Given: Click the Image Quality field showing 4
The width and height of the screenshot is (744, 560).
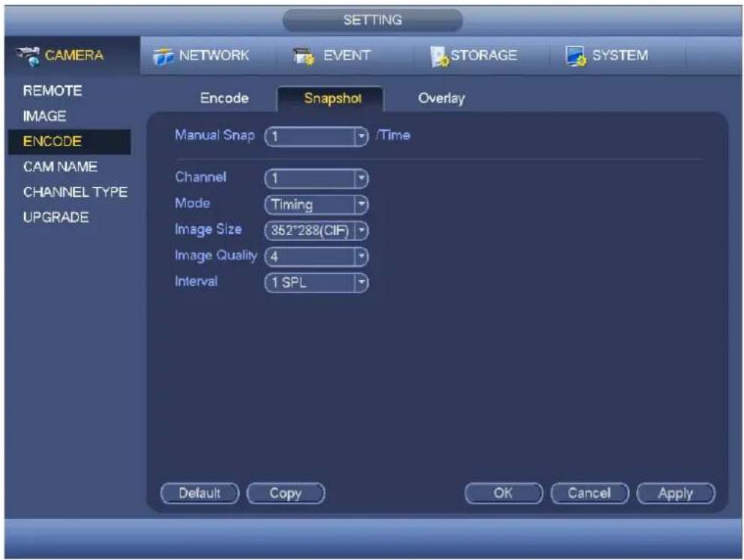Looking at the screenshot, I should 316,257.
